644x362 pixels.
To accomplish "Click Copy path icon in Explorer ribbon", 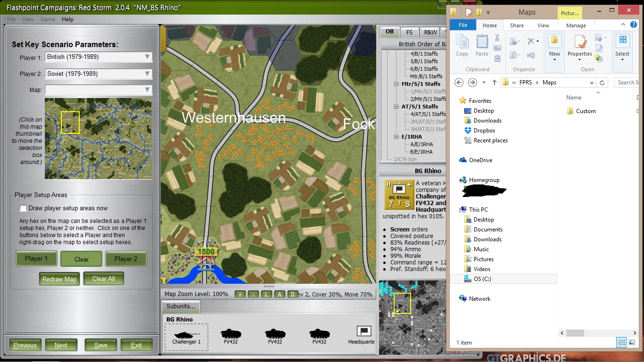I will pos(497,48).
